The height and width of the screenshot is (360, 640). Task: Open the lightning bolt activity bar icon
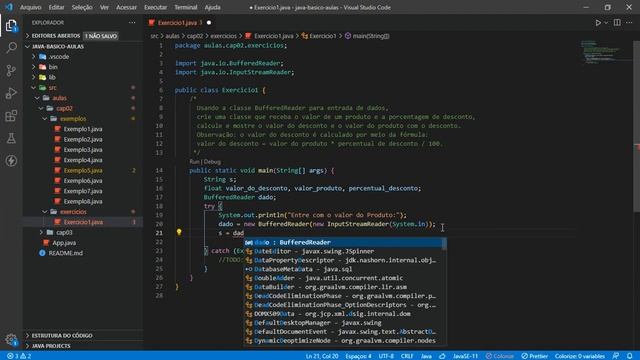point(11,160)
